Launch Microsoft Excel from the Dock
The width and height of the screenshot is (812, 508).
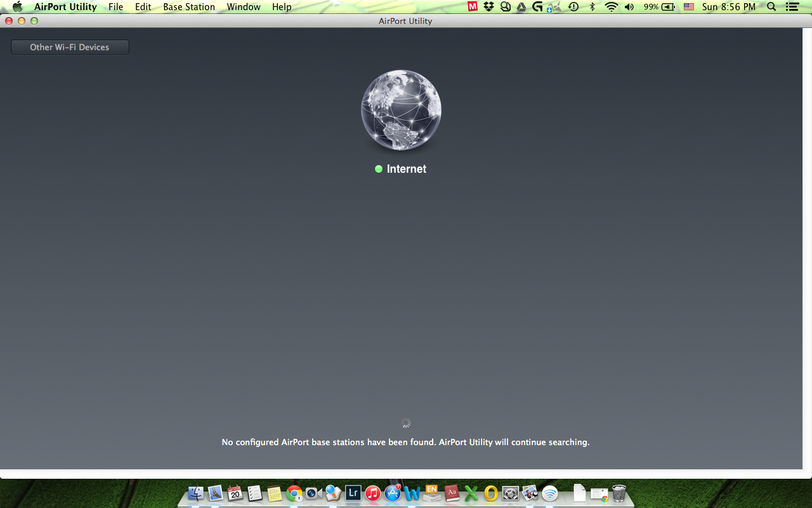(x=471, y=493)
